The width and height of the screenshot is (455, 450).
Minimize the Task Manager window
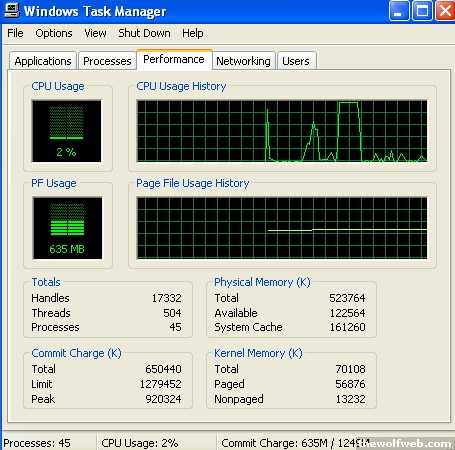click(399, 11)
